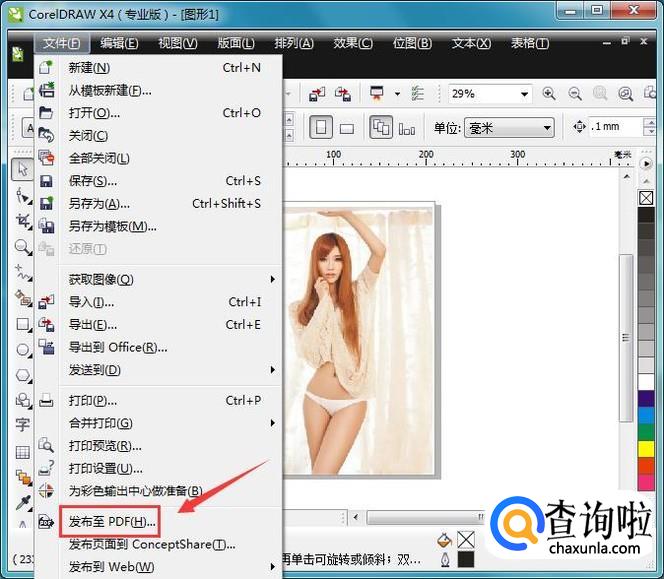Choose 为彩色输出中心做准备(B) entry
Viewport: 664px width, 579px height.
158,491
